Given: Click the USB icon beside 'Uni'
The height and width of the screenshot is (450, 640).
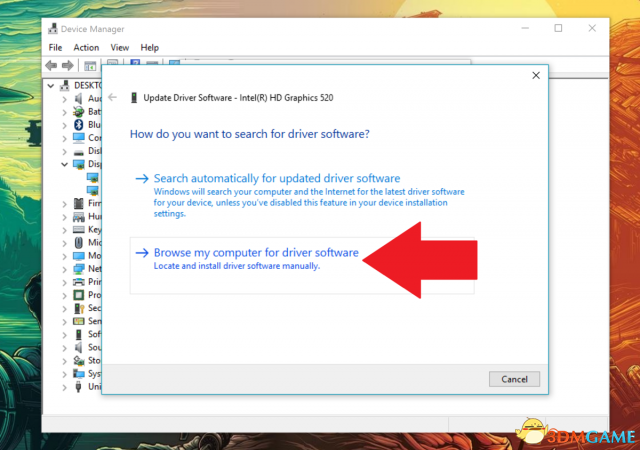Looking at the screenshot, I should pos(78,386).
